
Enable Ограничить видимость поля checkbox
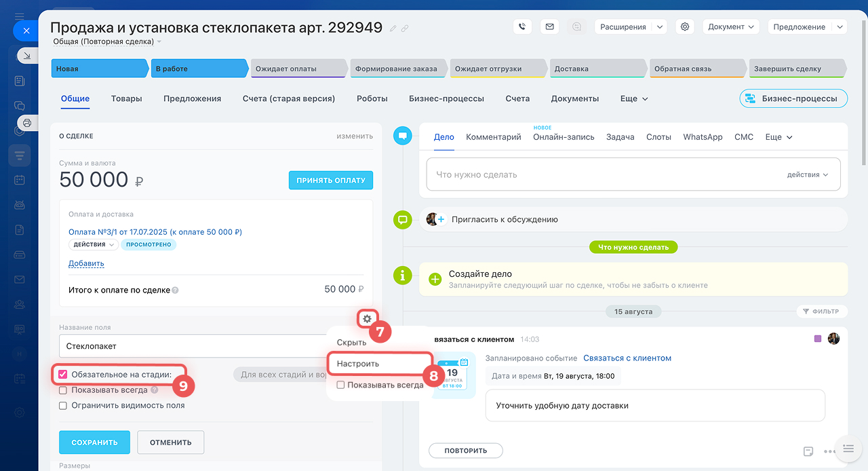63,405
